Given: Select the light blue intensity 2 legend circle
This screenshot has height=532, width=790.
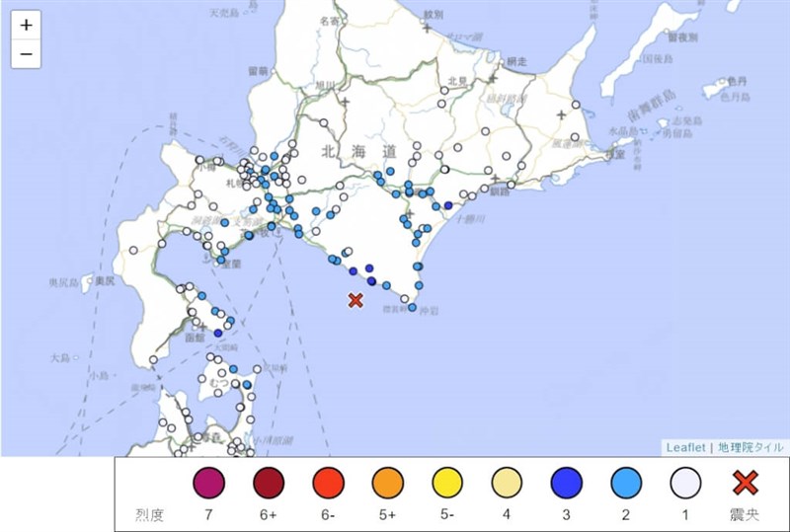Looking at the screenshot, I should pyautogui.click(x=626, y=483).
